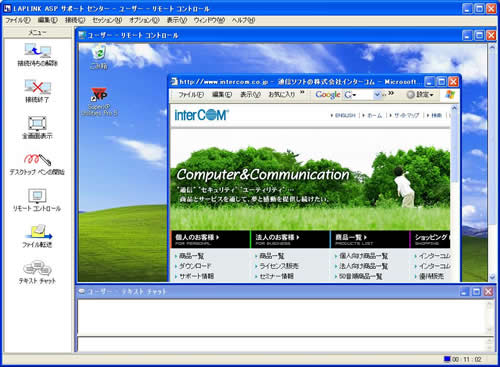Click the session timer 00:11:02 in status bar
This screenshot has height=367, width=500.
tap(467, 359)
